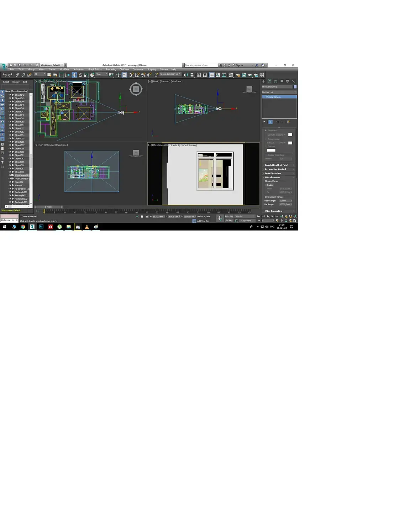Click the PhysCamera001 object color swatch
The image size is (420, 513).
[295, 87]
